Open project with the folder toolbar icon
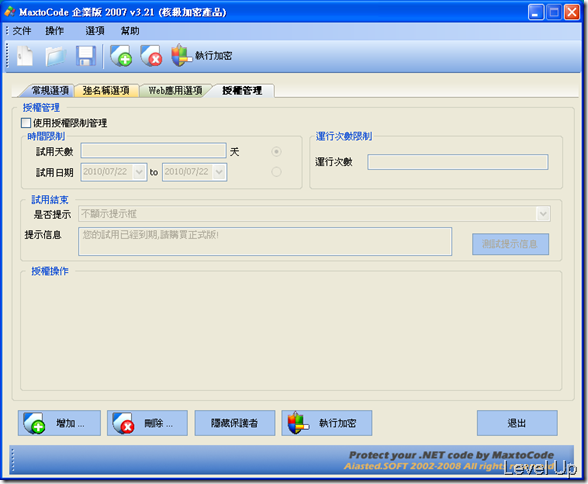The height and width of the screenshot is (484, 588). 55,56
